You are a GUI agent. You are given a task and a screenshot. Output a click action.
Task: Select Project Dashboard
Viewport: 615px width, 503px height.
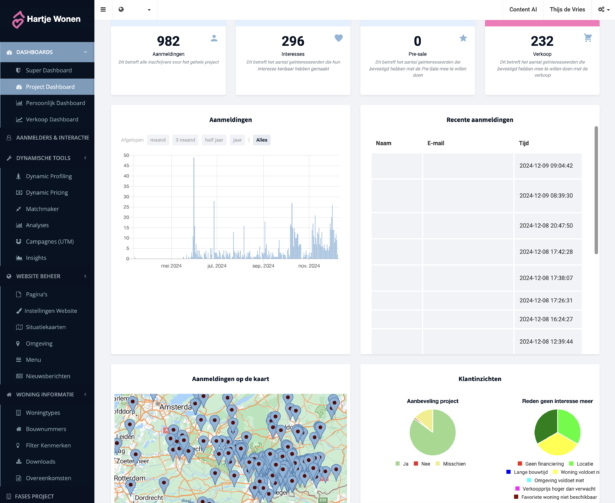pos(47,87)
